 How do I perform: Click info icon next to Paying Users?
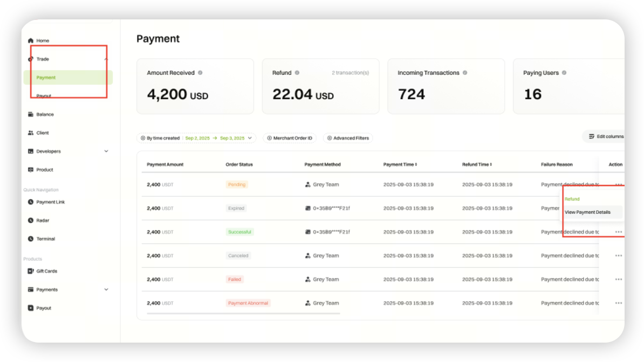tap(564, 73)
